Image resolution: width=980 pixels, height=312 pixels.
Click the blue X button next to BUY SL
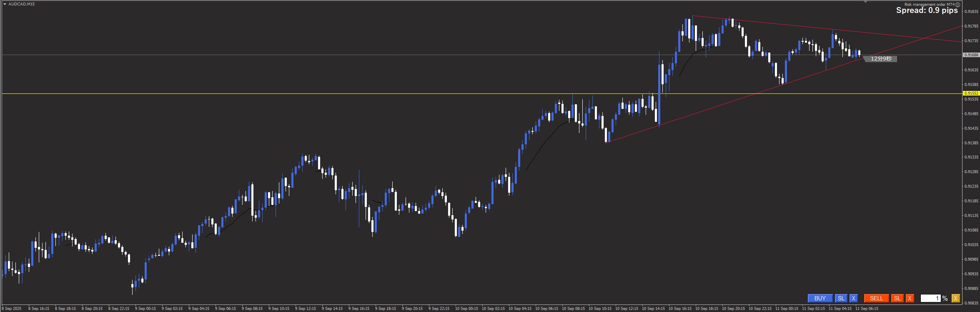pos(854,298)
